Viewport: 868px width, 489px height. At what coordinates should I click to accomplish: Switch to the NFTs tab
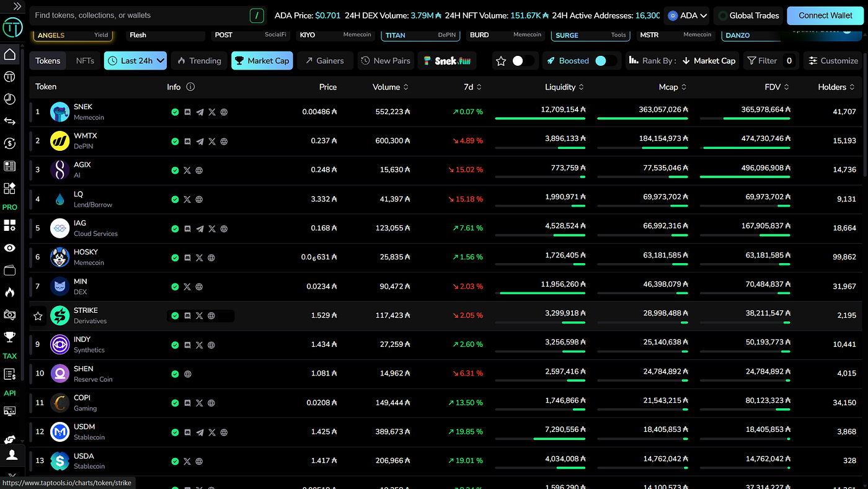pos(85,61)
